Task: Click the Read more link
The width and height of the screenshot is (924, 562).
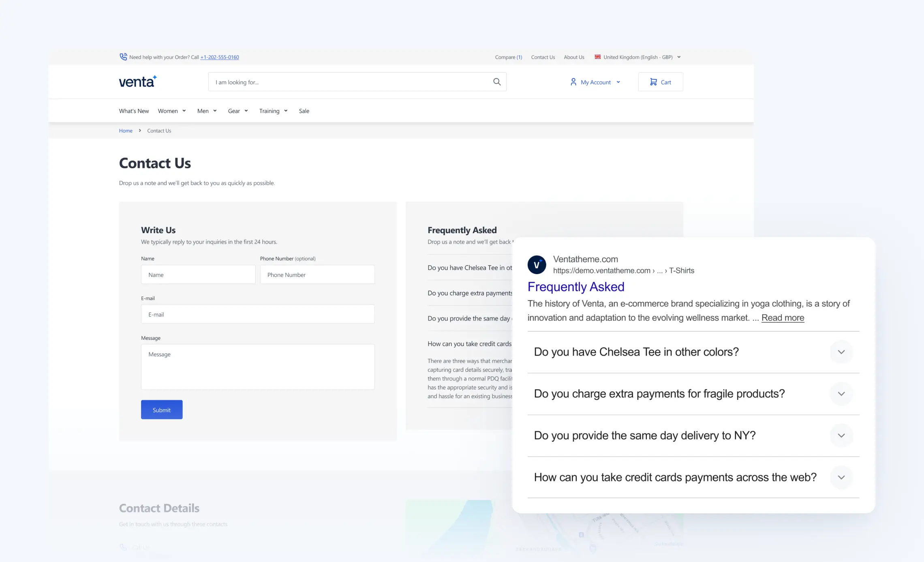Action: click(783, 317)
